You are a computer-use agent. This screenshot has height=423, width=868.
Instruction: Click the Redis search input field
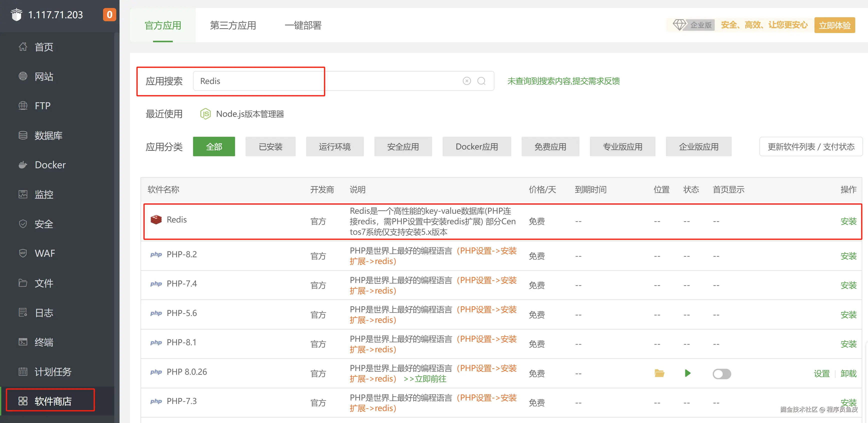pyautogui.click(x=324, y=81)
